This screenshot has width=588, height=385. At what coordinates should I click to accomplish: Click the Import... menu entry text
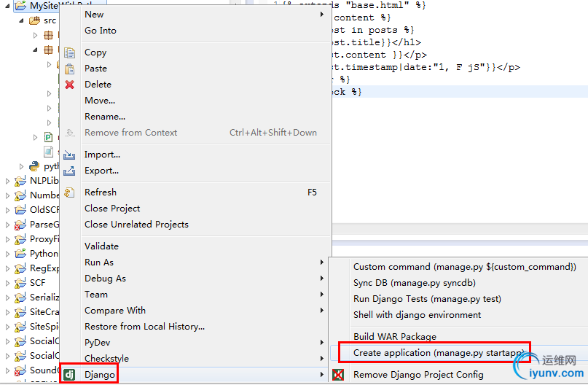(x=103, y=155)
